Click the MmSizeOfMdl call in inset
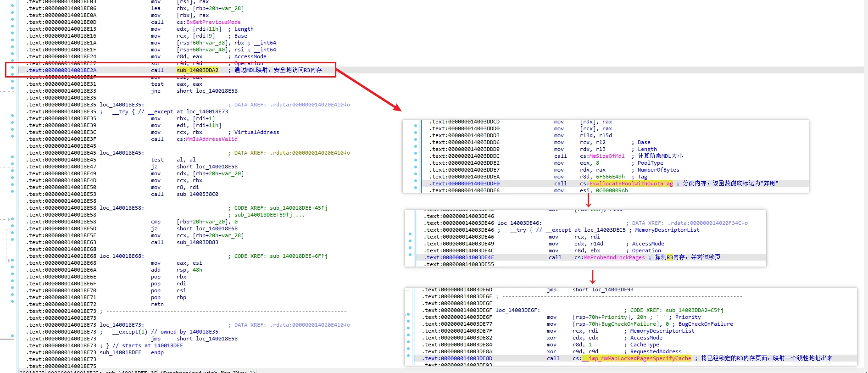This screenshot has width=868, height=373. pyautogui.click(x=607, y=156)
